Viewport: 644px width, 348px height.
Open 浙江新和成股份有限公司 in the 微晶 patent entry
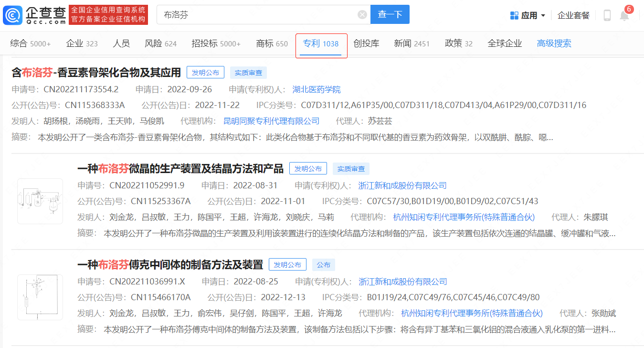click(402, 185)
